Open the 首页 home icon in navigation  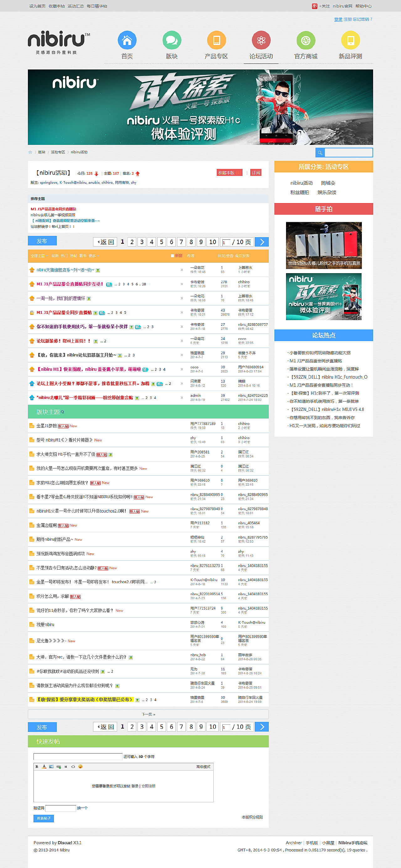(127, 40)
